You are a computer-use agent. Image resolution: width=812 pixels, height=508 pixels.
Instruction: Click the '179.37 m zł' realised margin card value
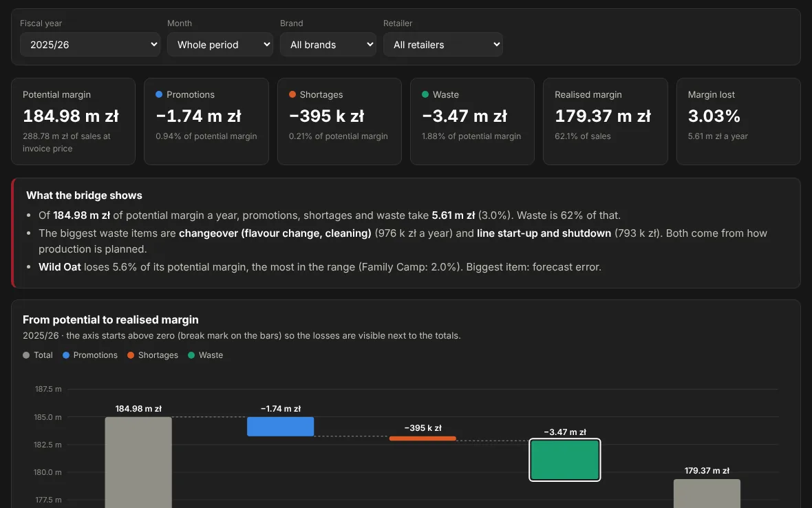coord(603,116)
